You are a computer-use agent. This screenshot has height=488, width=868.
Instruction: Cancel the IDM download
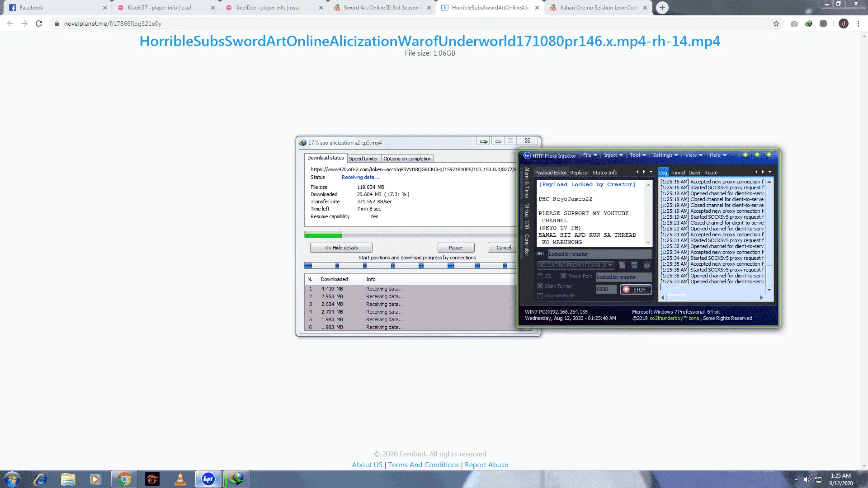pos(503,248)
